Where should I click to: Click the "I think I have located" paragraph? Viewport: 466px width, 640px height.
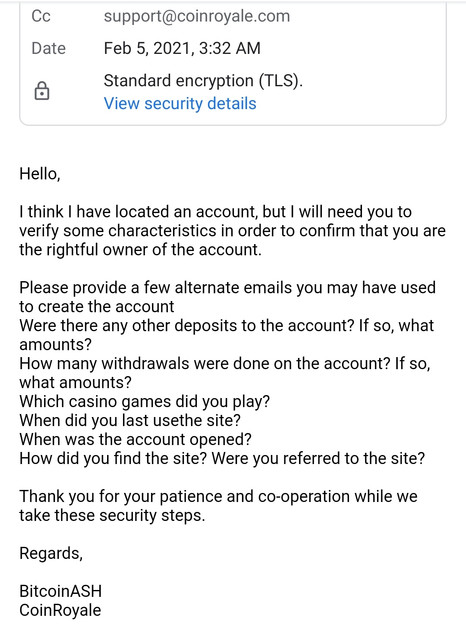(232, 231)
